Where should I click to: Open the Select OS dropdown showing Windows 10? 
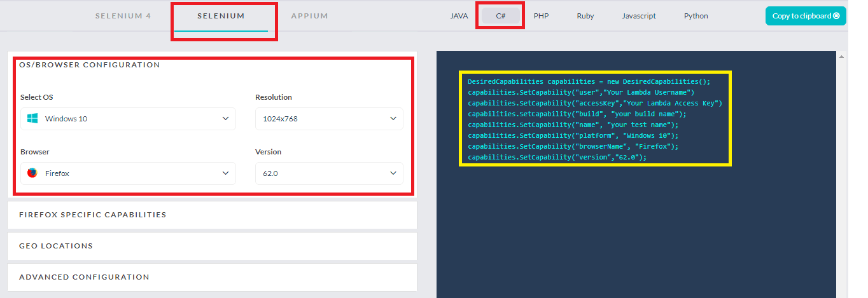(128, 119)
